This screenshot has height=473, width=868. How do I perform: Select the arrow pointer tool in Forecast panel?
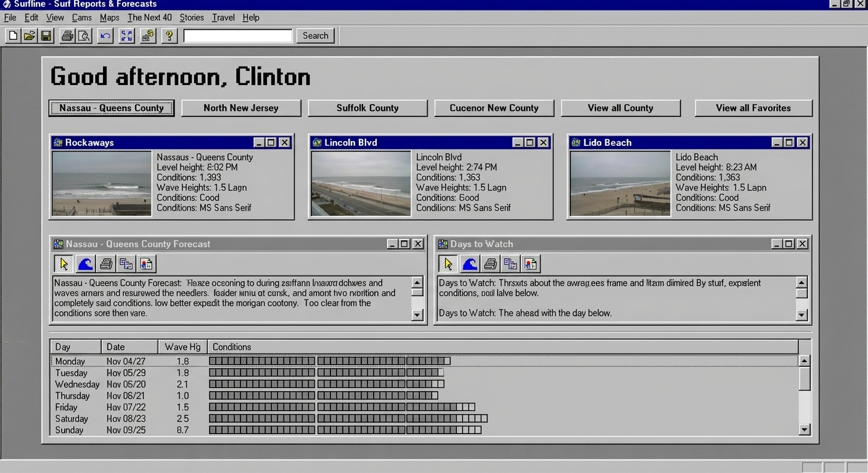63,264
